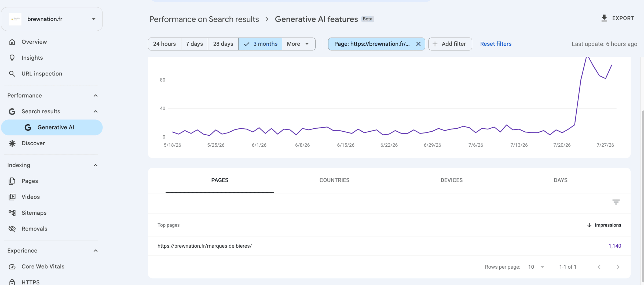The width and height of the screenshot is (644, 285).
Task: Open Sitemaps via its tree icon
Action: tap(12, 213)
